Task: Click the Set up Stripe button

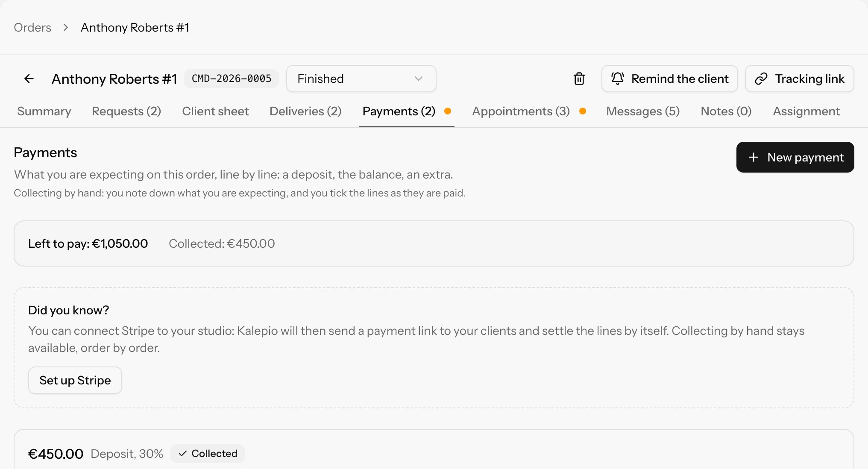Action: click(x=75, y=380)
